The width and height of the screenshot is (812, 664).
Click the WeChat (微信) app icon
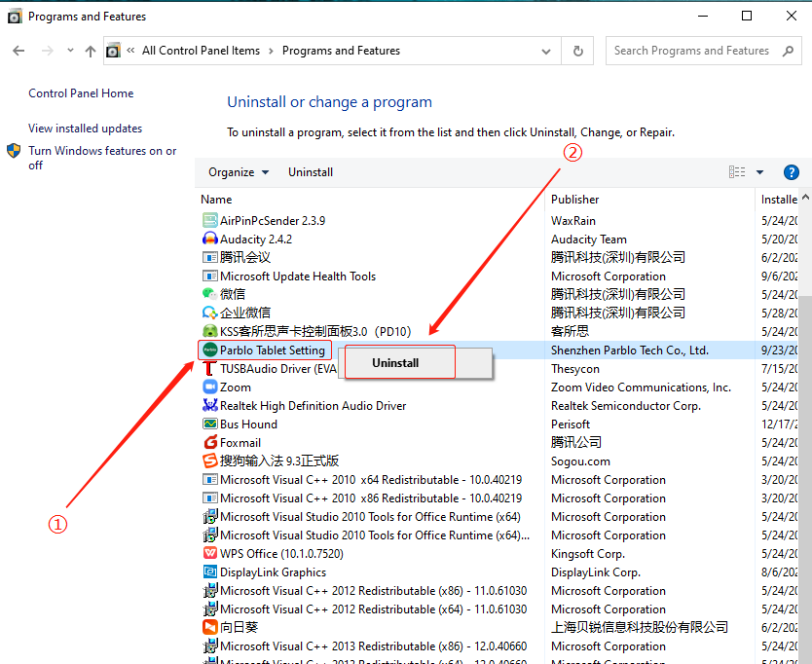click(x=209, y=294)
